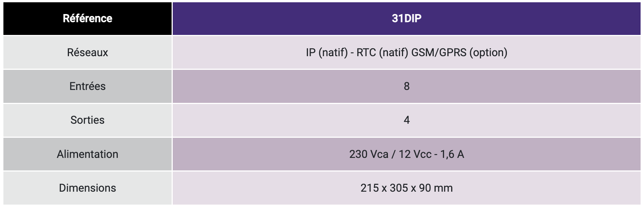
Task: Click the "IP (natif)" text
Action: coord(327,52)
